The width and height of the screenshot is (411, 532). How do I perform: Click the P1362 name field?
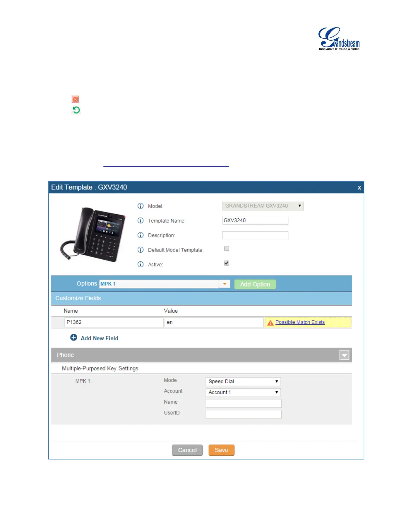point(114,322)
